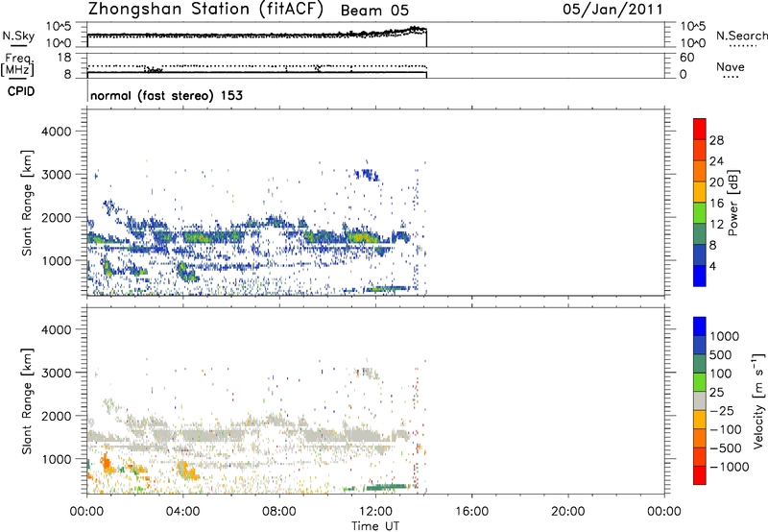Select the "Freq. [MHz]" axis label
This screenshot has width=768, height=532.
(x=18, y=65)
